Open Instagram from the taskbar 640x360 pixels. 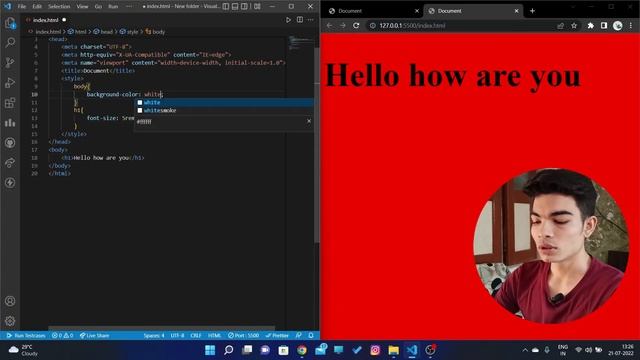pos(375,350)
